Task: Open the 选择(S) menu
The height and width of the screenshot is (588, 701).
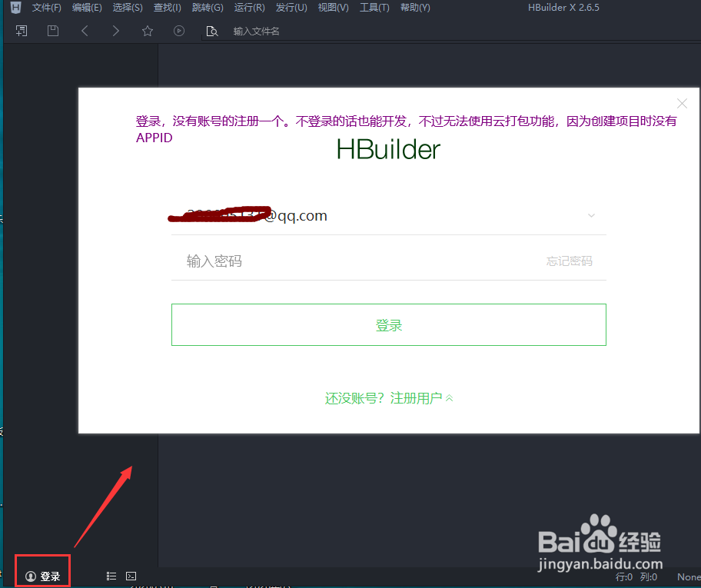Action: [x=128, y=8]
